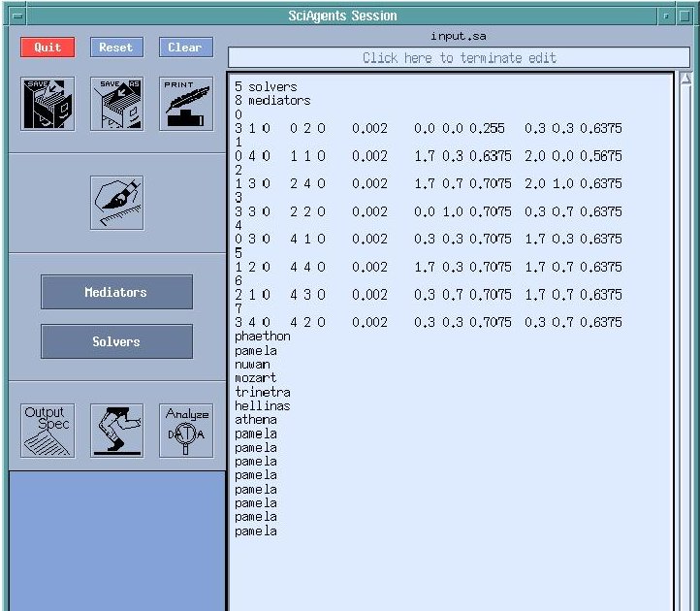This screenshot has width=700, height=611.
Task: Open the Output Spec icon
Action: click(x=48, y=431)
